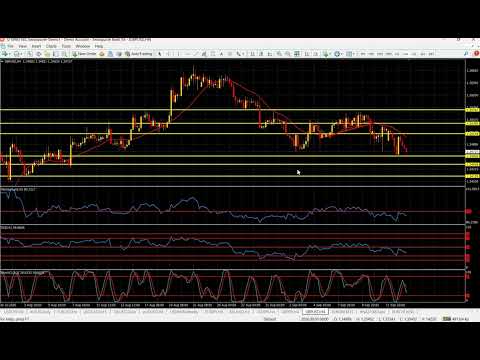The height and width of the screenshot is (360, 480).
Task: Open the Templates toolbar icon
Action: pyautogui.click(x=349, y=54)
